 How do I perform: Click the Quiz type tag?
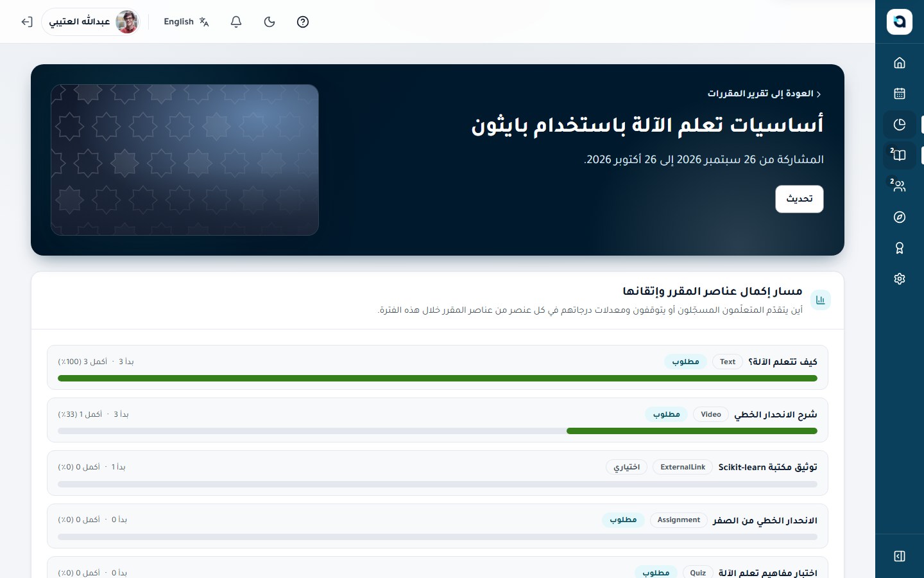pyautogui.click(x=697, y=572)
